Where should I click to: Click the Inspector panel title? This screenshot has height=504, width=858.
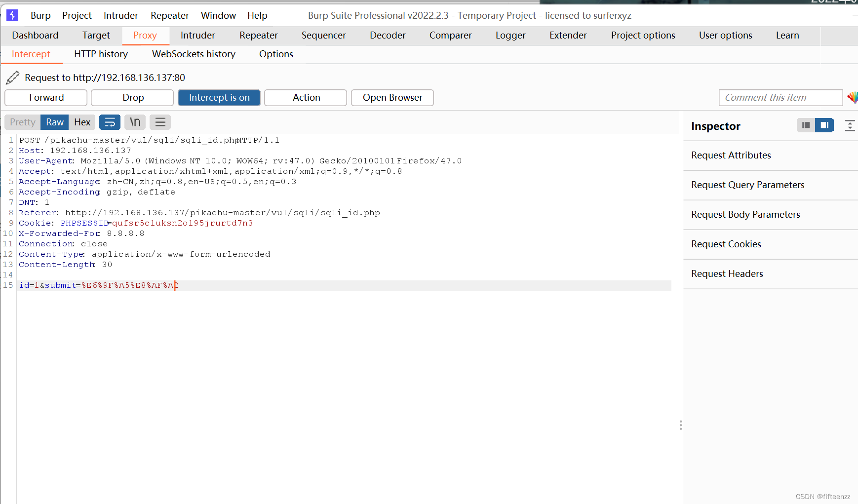(715, 126)
